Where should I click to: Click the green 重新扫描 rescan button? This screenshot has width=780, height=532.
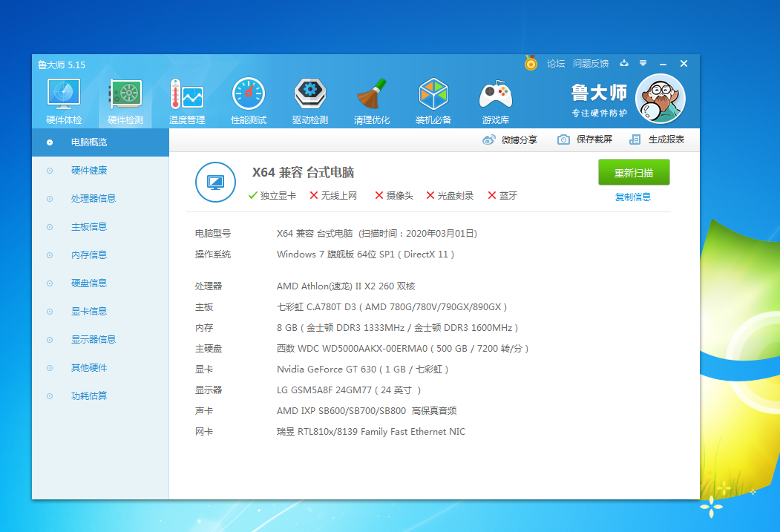(634, 173)
